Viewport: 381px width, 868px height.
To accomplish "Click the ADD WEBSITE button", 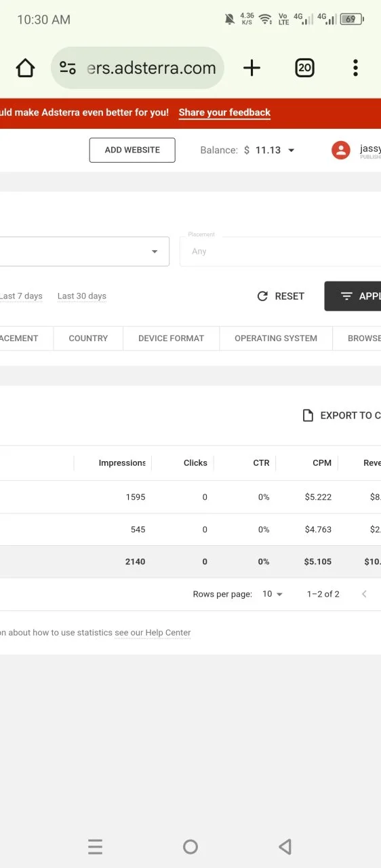I will tap(132, 151).
